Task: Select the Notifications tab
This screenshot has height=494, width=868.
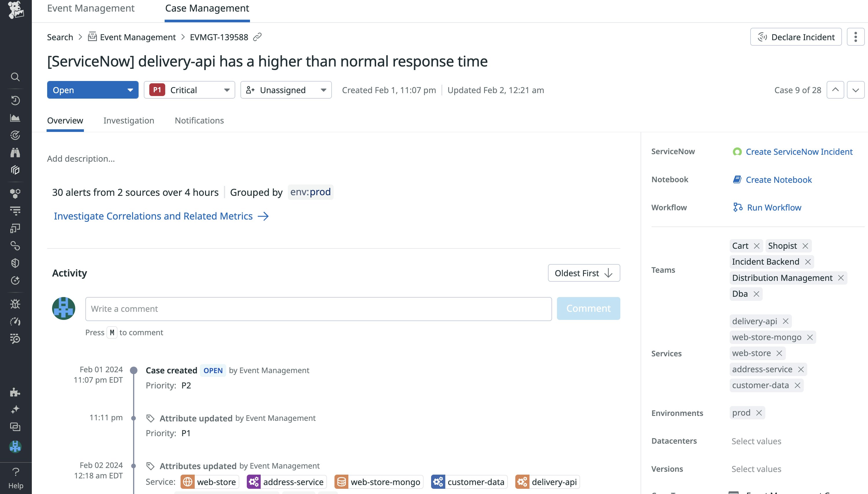Action: coord(199,120)
